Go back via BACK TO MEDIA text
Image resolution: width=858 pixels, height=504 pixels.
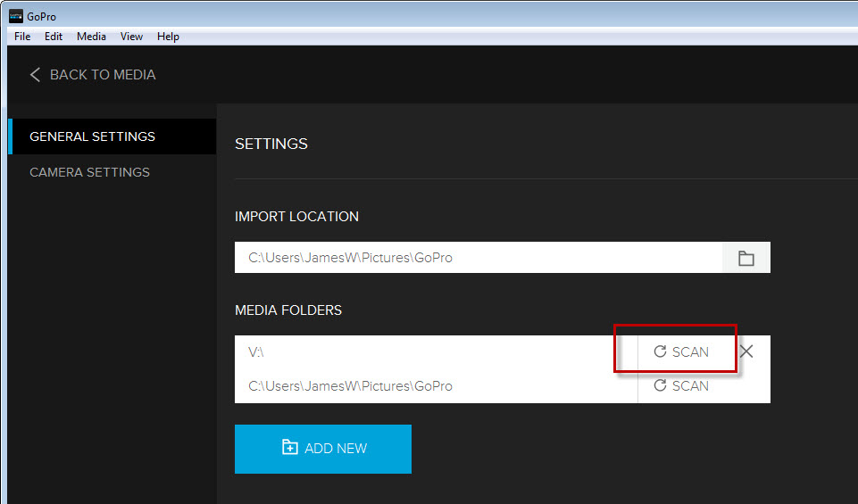tap(103, 75)
